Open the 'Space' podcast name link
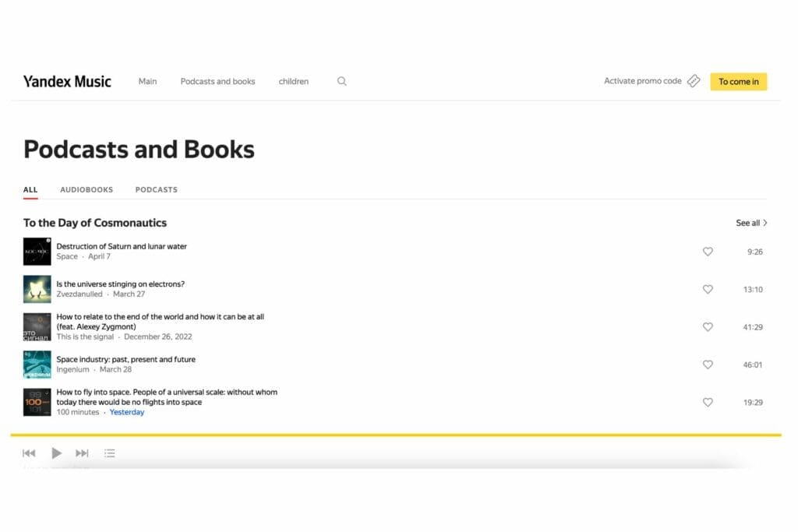798x532 pixels. [x=67, y=256]
